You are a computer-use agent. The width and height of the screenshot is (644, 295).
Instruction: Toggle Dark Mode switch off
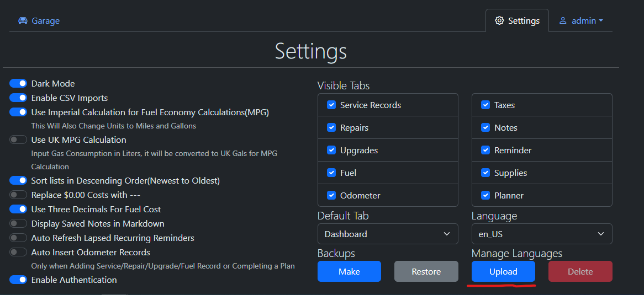point(18,84)
